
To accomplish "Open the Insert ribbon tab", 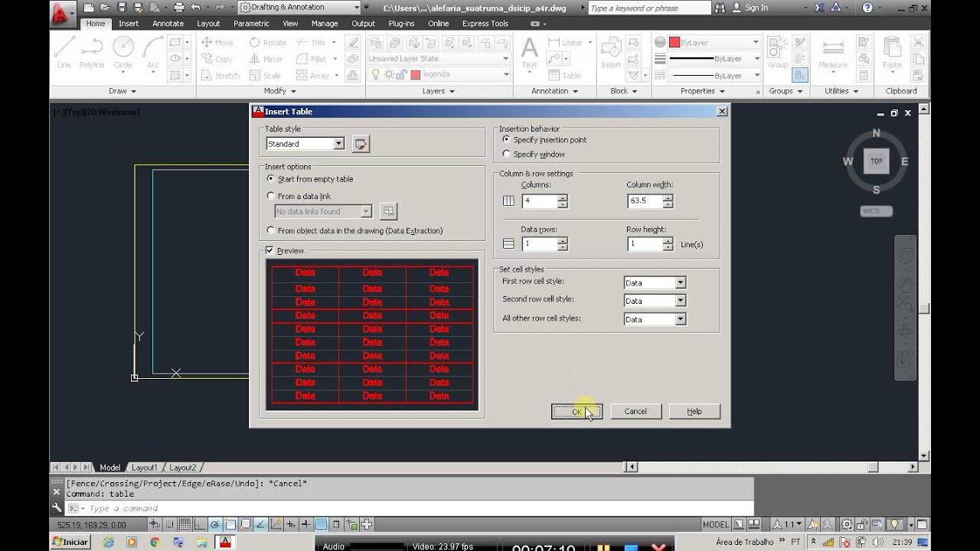I will [x=129, y=24].
